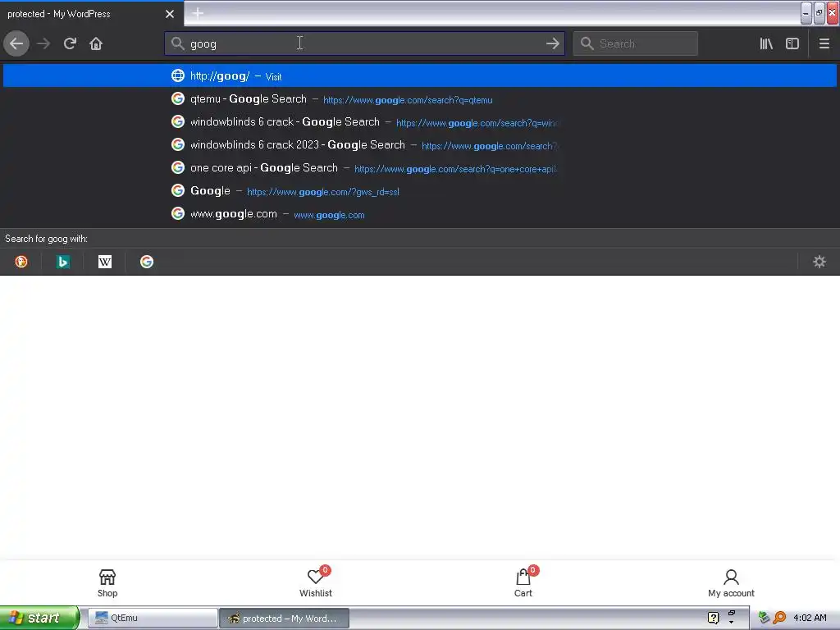The height and width of the screenshot is (630, 840).
Task: Click the small restore icon near tray
Action: (731, 614)
